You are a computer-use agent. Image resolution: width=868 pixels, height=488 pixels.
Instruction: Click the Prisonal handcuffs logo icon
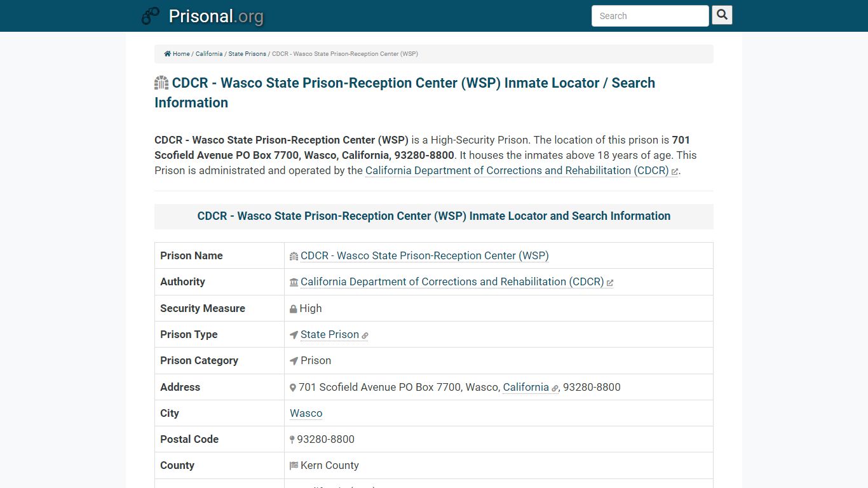click(151, 16)
